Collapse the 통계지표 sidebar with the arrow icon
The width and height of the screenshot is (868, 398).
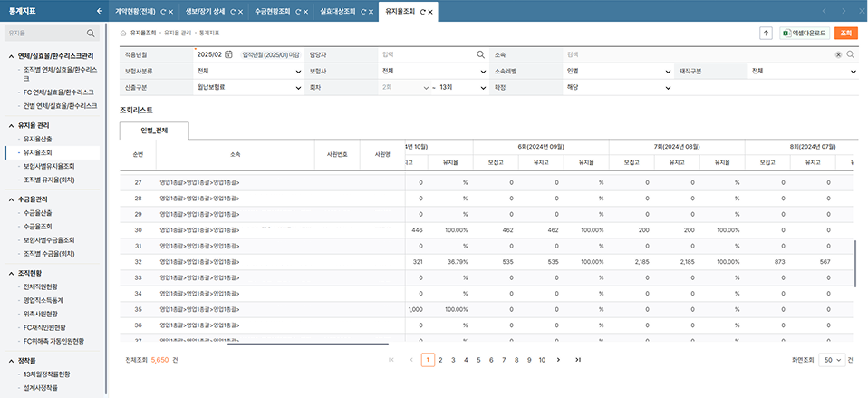coord(99,11)
